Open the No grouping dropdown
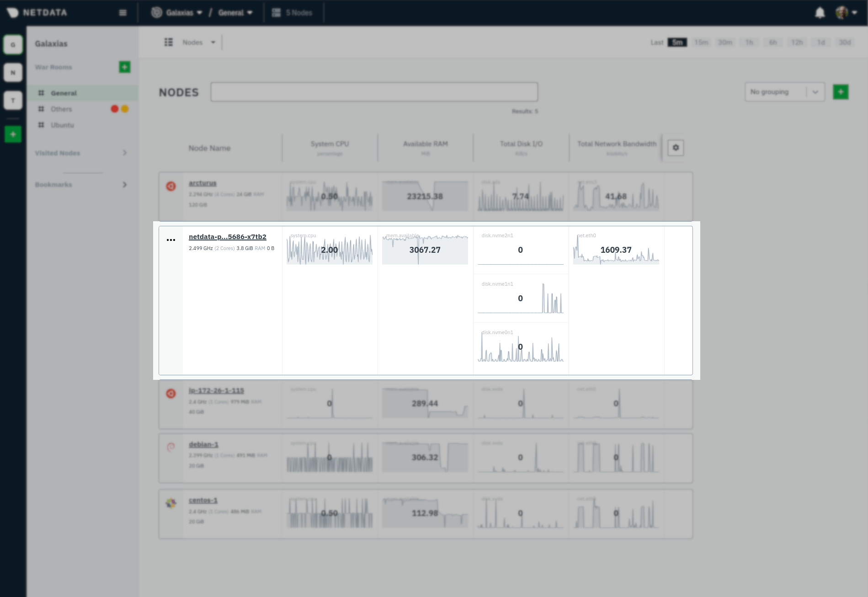The image size is (868, 597). 785,92
